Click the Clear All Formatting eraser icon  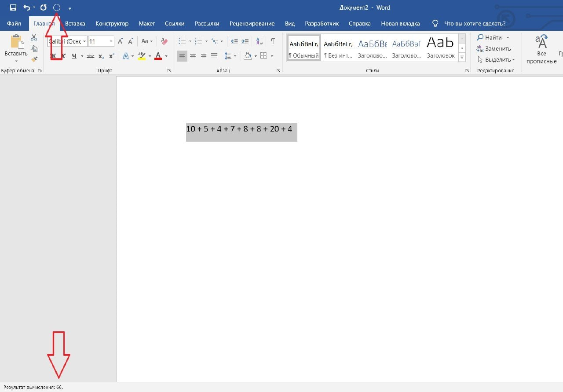[x=165, y=41]
